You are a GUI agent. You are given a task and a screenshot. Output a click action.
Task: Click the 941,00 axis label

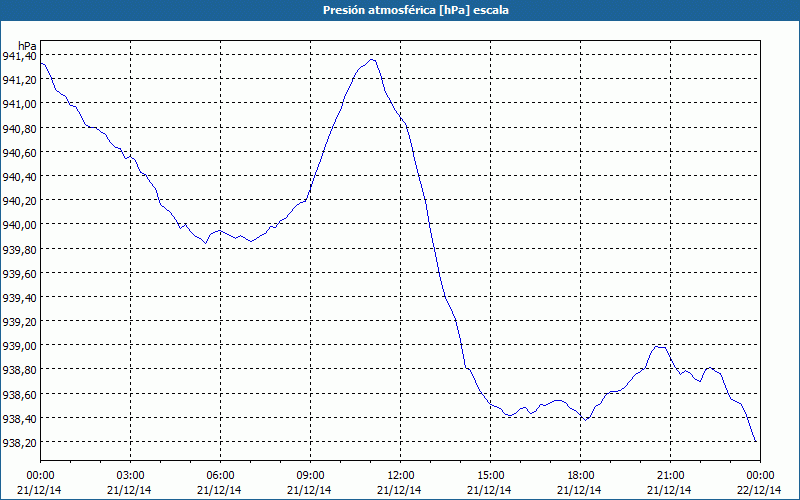point(19,104)
